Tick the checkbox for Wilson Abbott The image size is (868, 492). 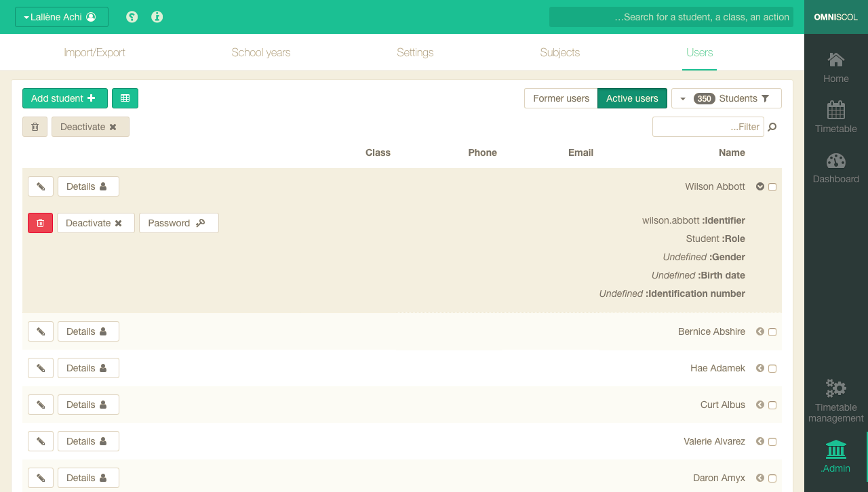click(772, 187)
